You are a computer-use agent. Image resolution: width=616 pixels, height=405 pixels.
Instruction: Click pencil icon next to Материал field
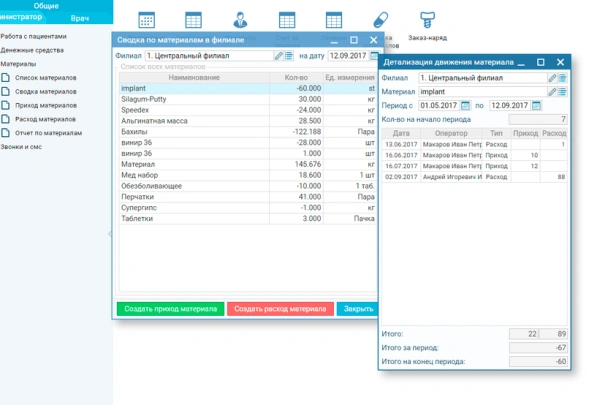pyautogui.click(x=552, y=91)
